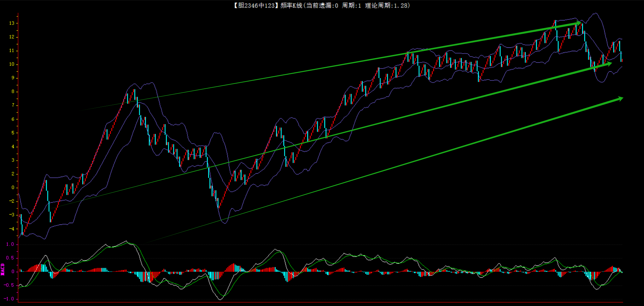Click the -2 label on price axis
This screenshot has height=306, width=644.
(x=12, y=201)
